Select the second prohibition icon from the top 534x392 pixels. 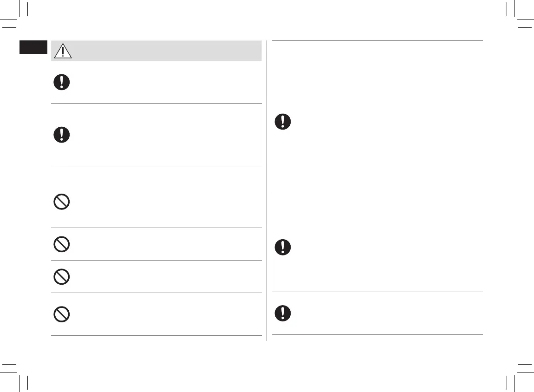61,244
